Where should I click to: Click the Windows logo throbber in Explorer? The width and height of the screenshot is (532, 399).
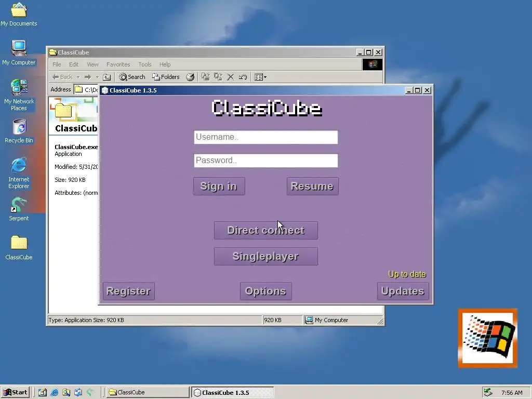pos(372,64)
